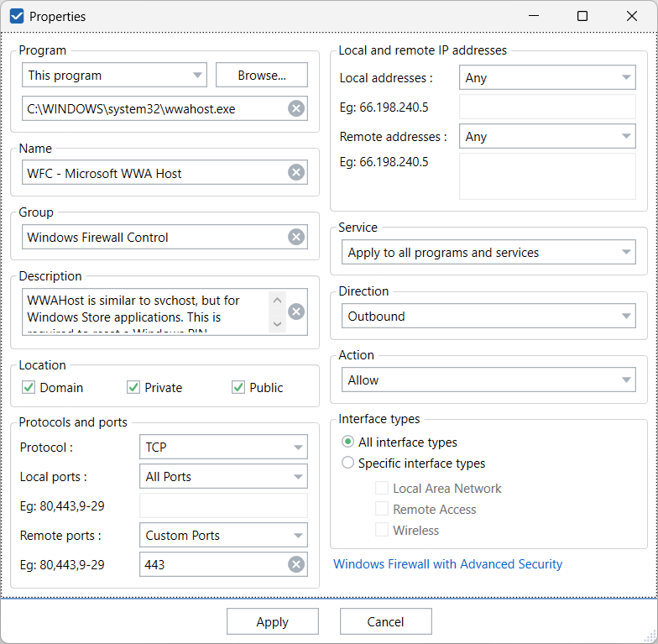658x644 pixels.
Task: Click the Properties window title icon
Action: [x=17, y=16]
